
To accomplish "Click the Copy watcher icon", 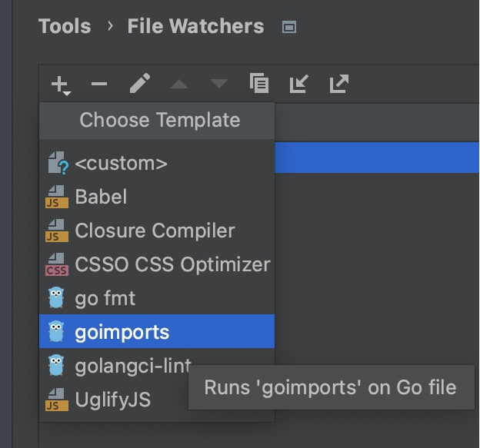I will (259, 84).
